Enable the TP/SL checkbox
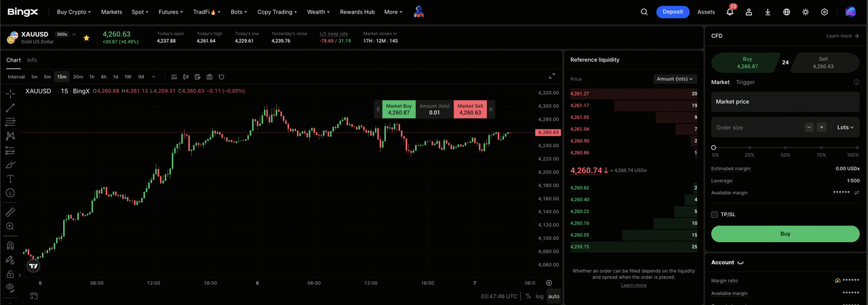868x305 pixels. point(715,214)
